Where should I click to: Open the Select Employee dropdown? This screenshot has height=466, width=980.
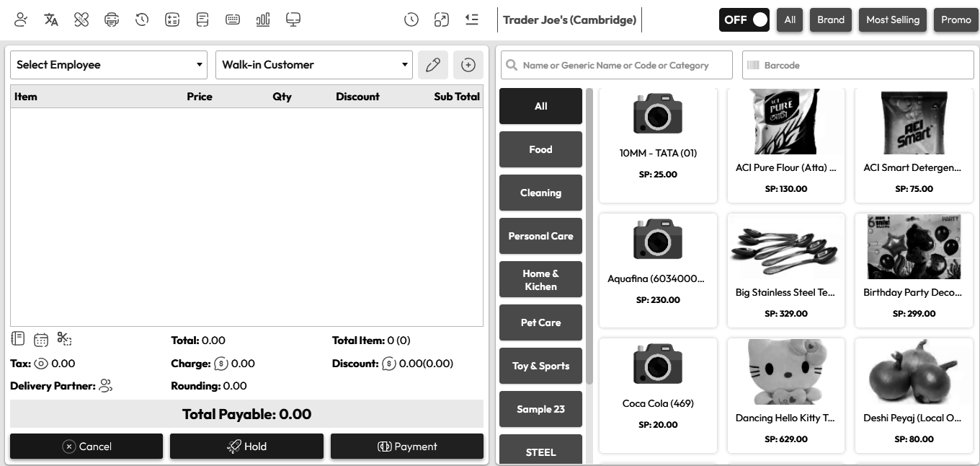pyautogui.click(x=109, y=65)
